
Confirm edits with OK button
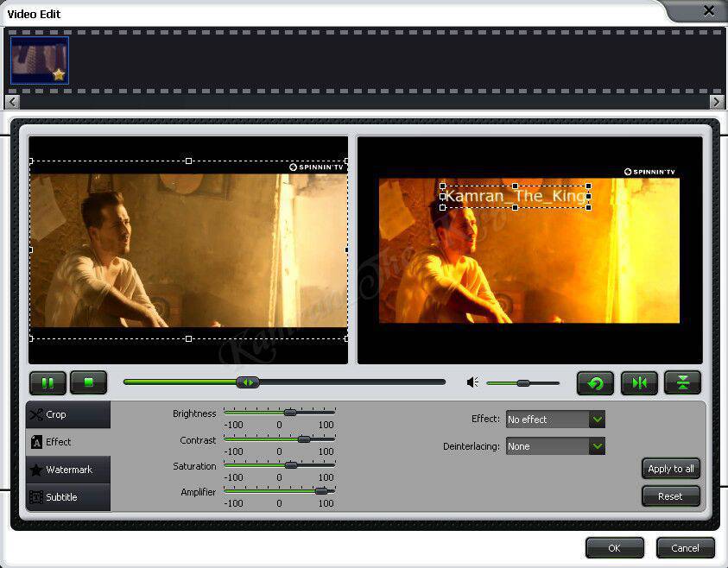[x=615, y=548]
